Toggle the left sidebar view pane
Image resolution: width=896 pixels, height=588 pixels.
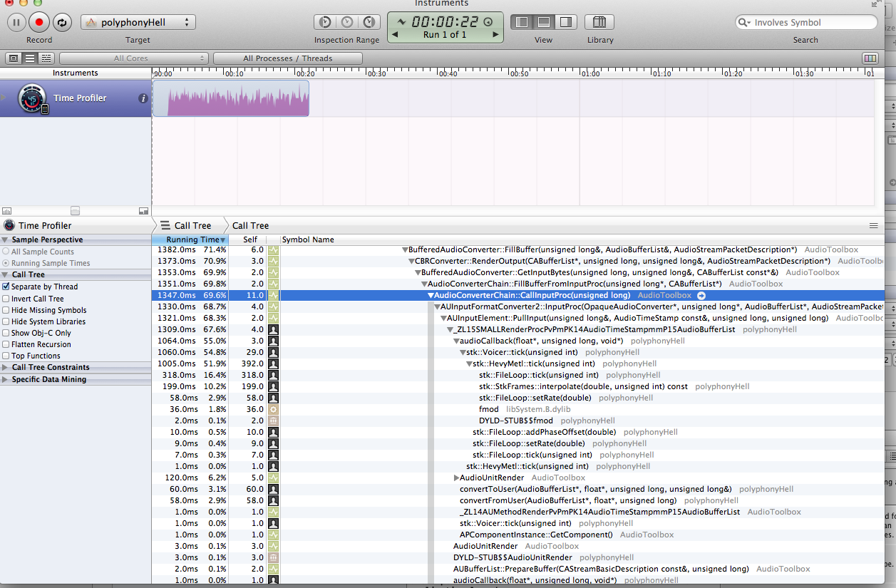point(522,22)
